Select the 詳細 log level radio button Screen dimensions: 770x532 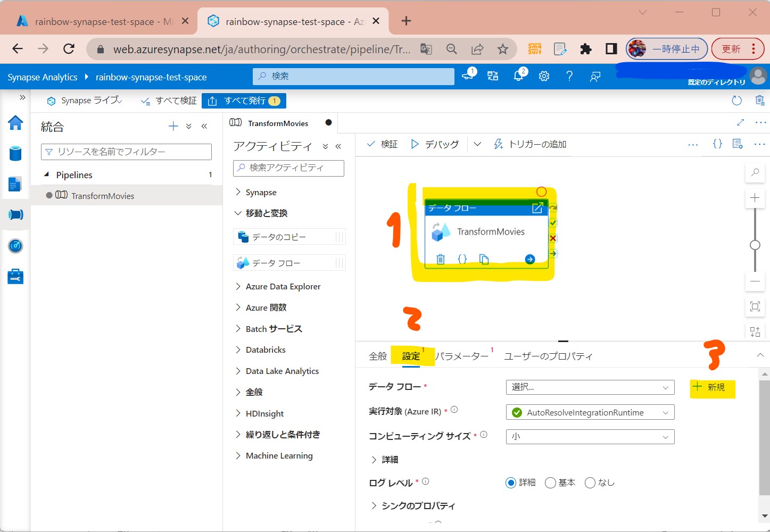[511, 483]
